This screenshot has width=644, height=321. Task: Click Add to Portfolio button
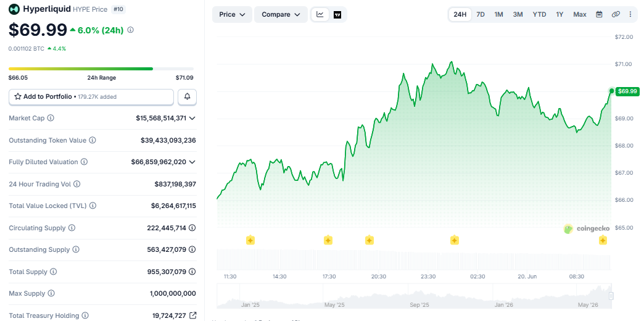pos(91,96)
